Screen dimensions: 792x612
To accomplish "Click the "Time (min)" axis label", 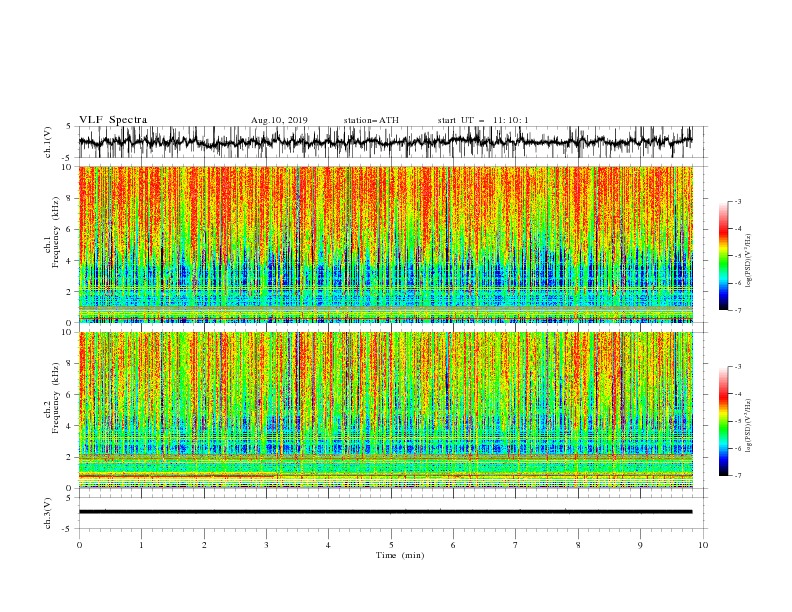I will click(x=400, y=555).
